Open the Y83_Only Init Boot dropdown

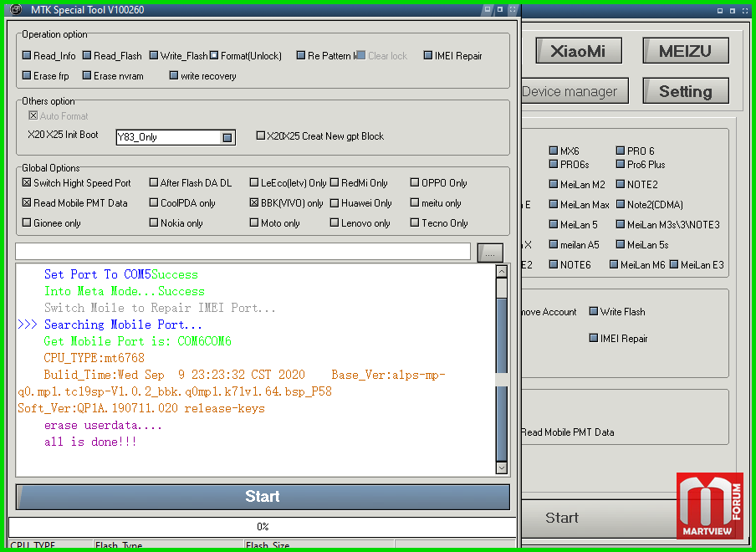pyautogui.click(x=227, y=137)
